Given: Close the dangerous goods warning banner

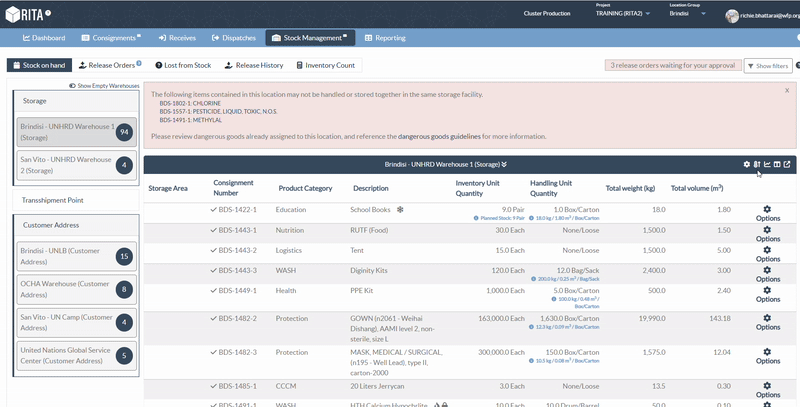Looking at the screenshot, I should click(x=786, y=90).
